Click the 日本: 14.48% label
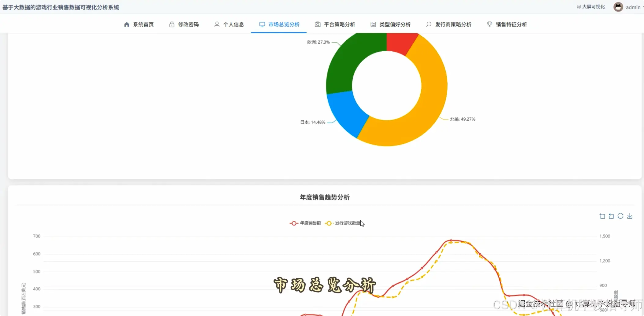 313,122
